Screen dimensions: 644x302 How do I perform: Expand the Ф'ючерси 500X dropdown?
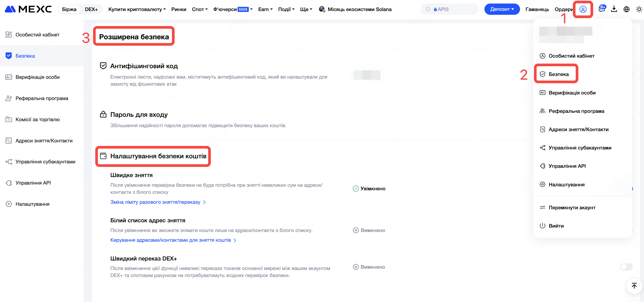[233, 9]
